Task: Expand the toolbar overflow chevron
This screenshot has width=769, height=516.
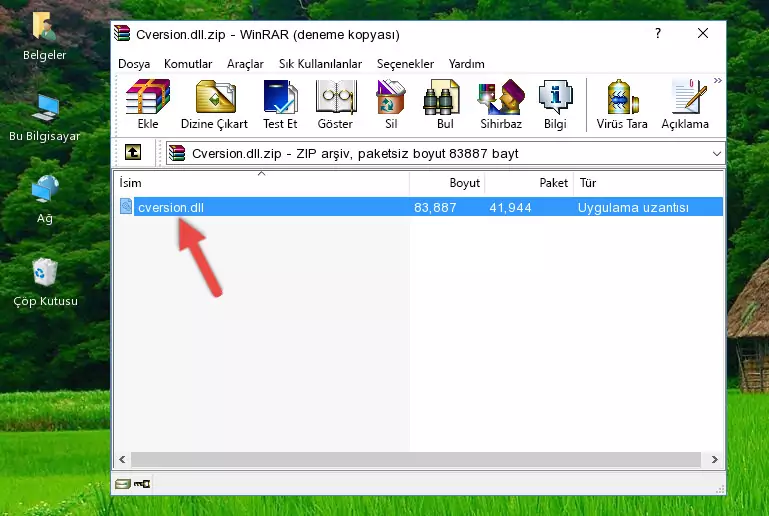Action: 718,80
